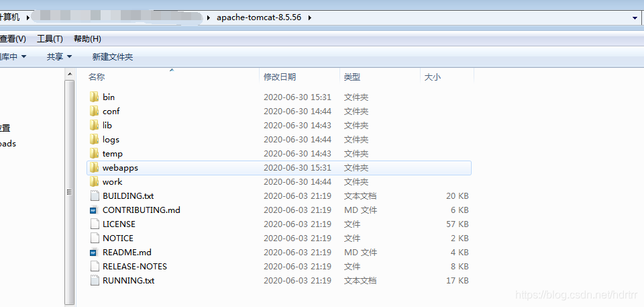This screenshot has width=644, height=307.
Task: Click the 57 KB size of LICENSE
Action: coord(458,224)
